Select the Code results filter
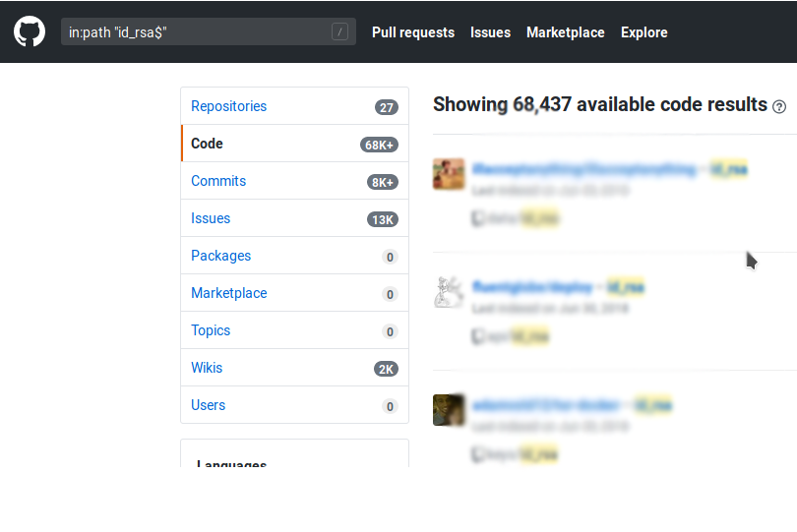 point(295,144)
